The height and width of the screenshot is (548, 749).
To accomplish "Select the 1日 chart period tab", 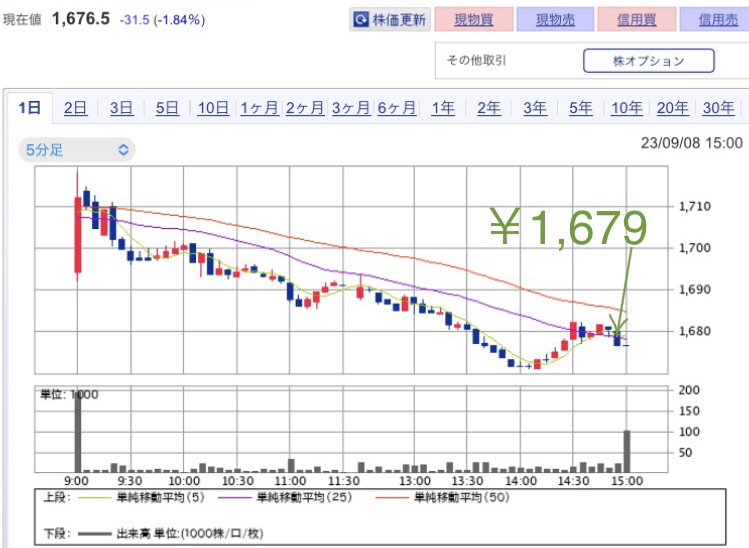I will pos(29,107).
